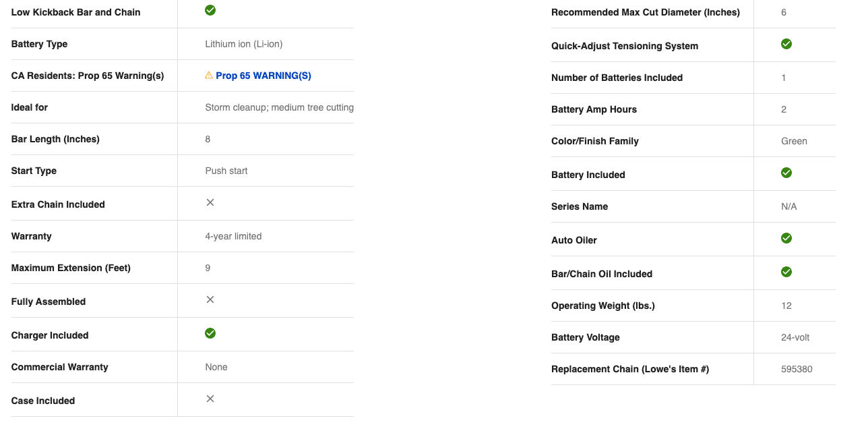Open the Prop 65 WARNING(S) link

point(263,76)
